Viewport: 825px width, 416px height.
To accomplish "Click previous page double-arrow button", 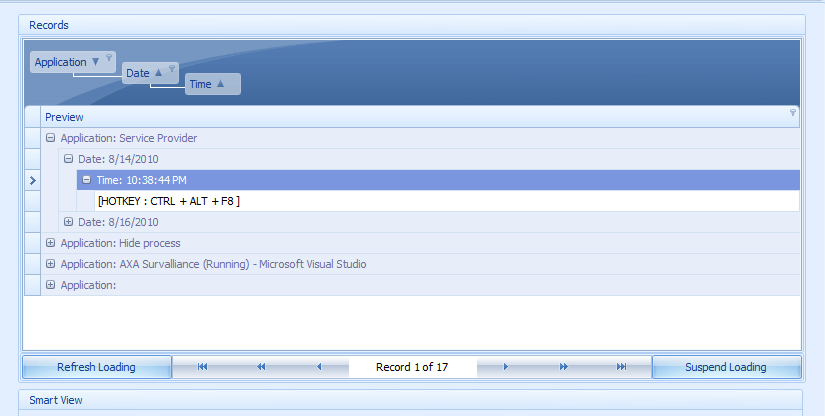I will tap(261, 367).
